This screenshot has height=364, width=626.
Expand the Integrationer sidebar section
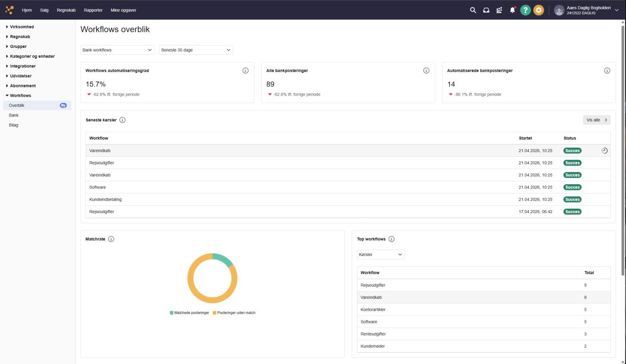point(21,66)
